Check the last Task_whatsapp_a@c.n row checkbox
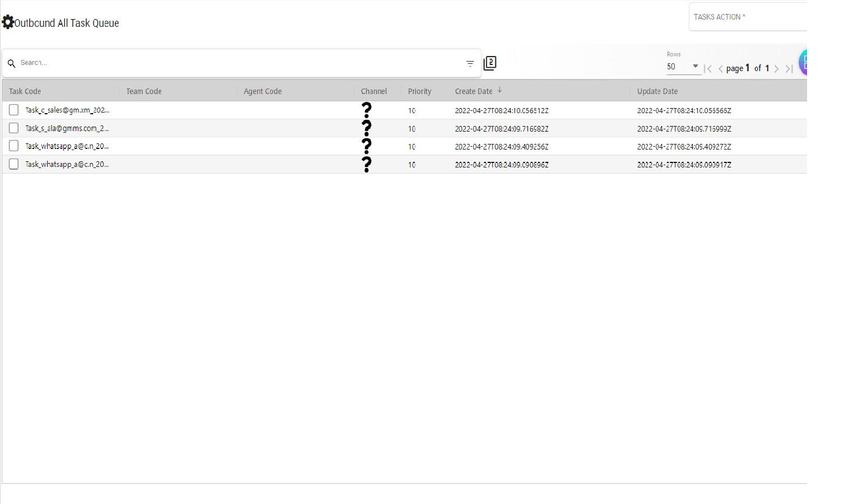The image size is (848, 504). pos(14,164)
